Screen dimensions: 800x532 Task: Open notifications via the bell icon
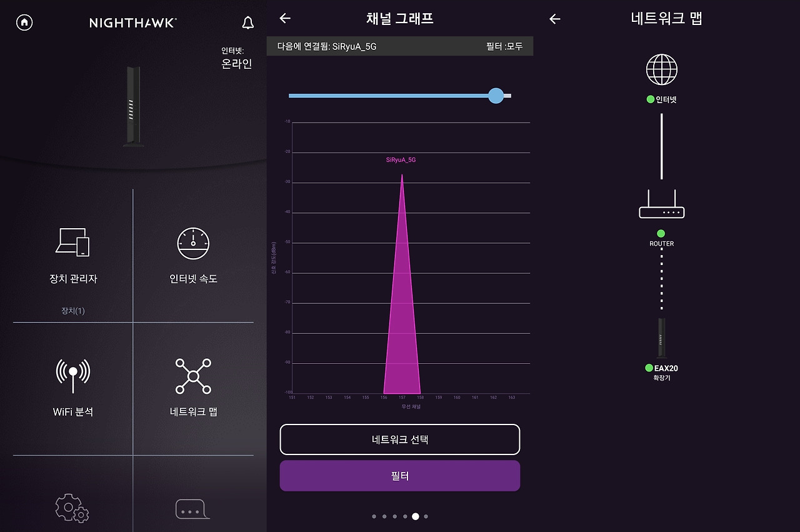pos(247,22)
